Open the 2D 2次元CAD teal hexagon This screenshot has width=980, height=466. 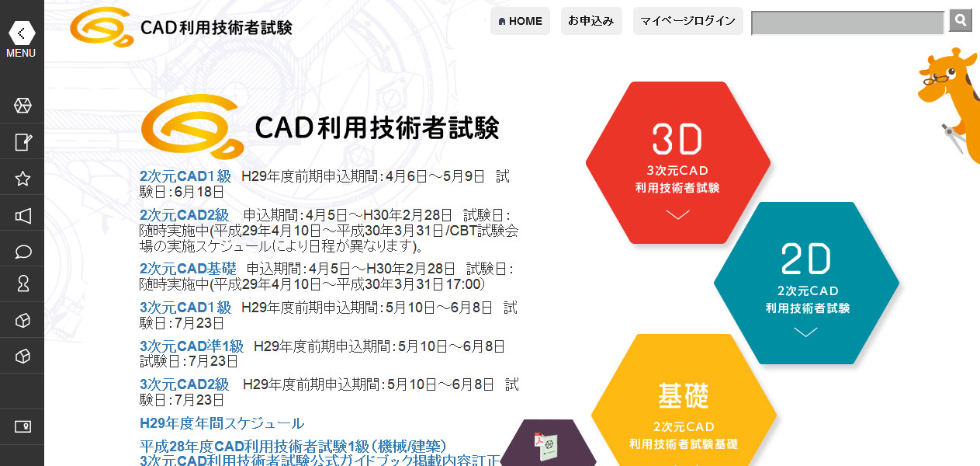tap(806, 283)
